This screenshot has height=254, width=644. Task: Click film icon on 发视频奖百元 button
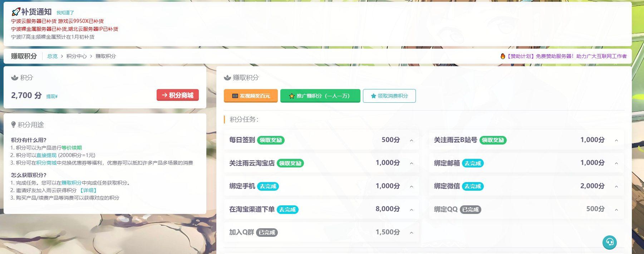(235, 96)
